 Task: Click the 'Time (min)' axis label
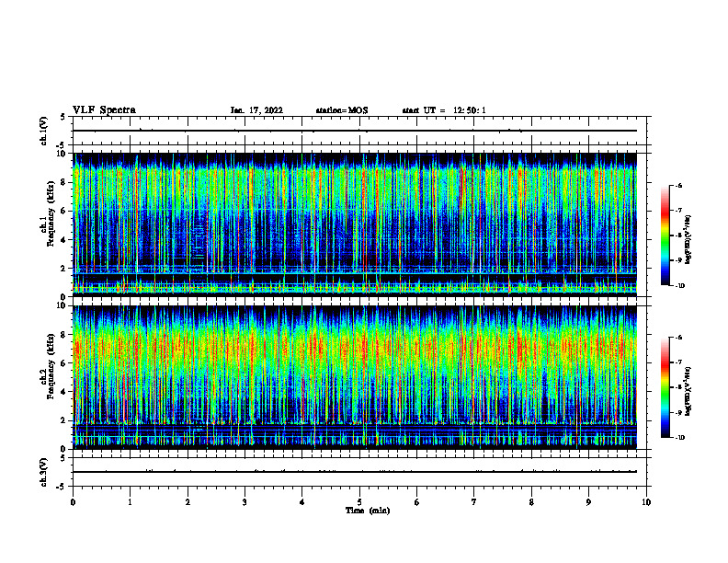tap(368, 511)
